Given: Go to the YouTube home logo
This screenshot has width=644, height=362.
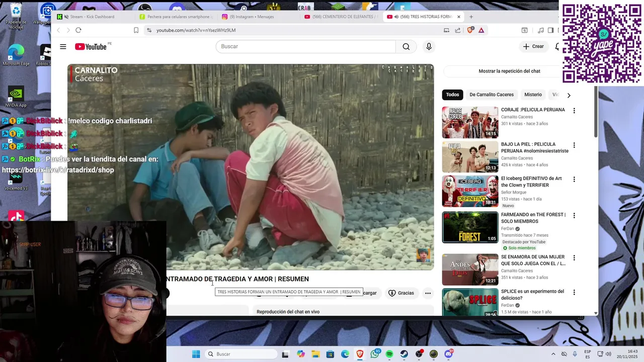Looking at the screenshot, I should pyautogui.click(x=91, y=47).
